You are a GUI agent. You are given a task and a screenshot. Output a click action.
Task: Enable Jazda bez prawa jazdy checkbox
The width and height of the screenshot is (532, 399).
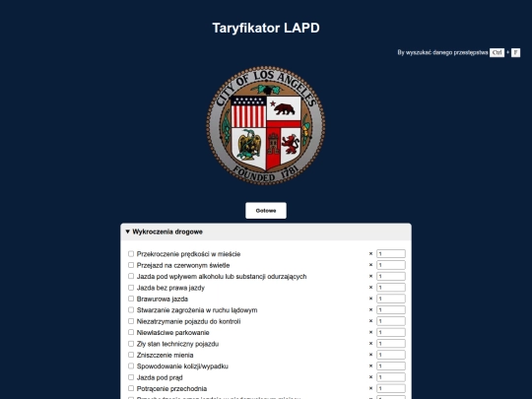pyautogui.click(x=131, y=288)
